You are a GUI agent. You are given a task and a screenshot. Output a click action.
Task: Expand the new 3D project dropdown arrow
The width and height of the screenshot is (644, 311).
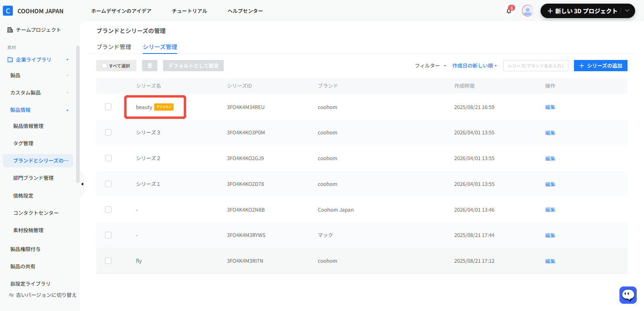click(627, 11)
